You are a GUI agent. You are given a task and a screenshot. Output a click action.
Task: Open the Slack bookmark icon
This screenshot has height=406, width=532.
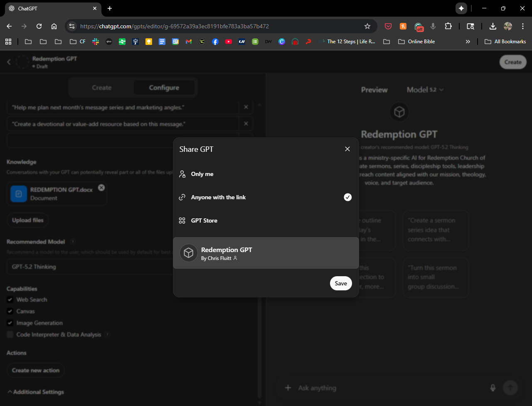[x=96, y=42]
